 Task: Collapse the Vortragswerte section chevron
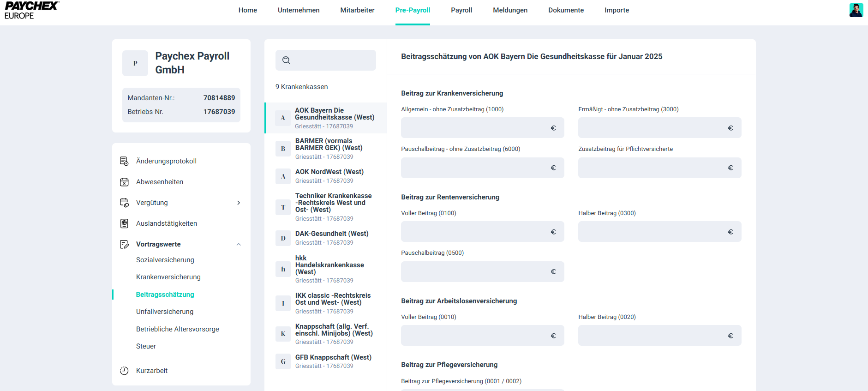[x=239, y=244]
